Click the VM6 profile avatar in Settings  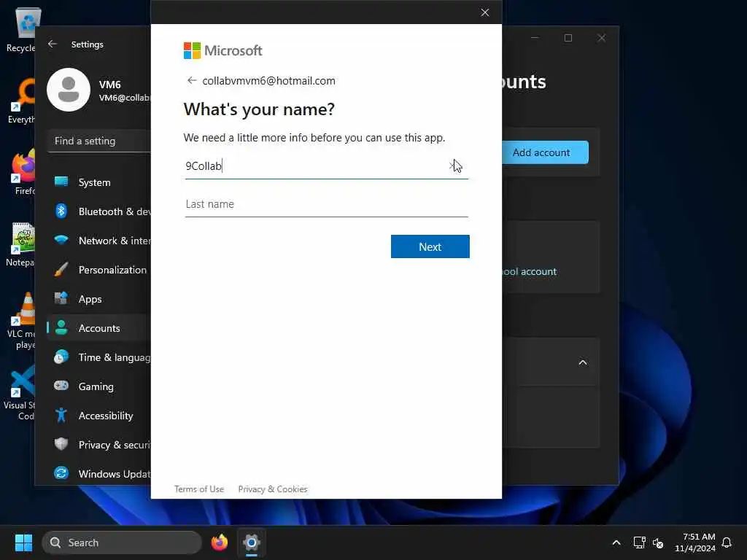point(69,90)
